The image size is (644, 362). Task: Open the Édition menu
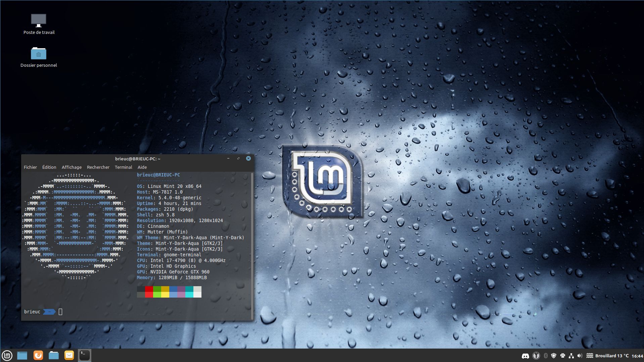coord(49,167)
